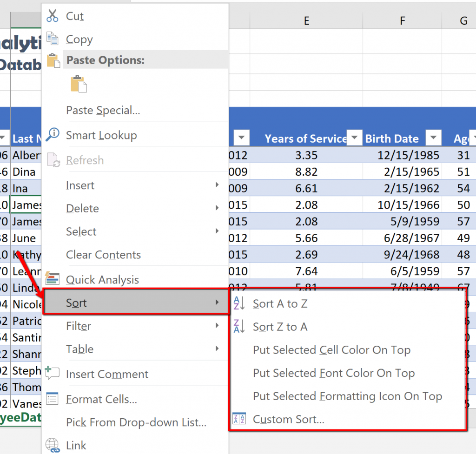Image resolution: width=476 pixels, height=454 pixels.
Task: Open Smart Lookup via its magnifier icon
Action: 53,132
